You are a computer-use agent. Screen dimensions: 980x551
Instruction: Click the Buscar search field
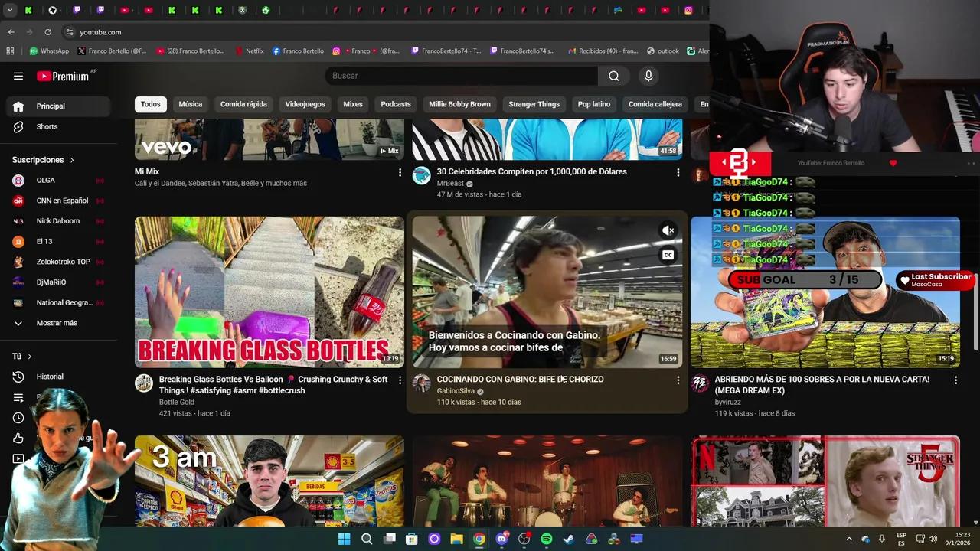(x=459, y=75)
